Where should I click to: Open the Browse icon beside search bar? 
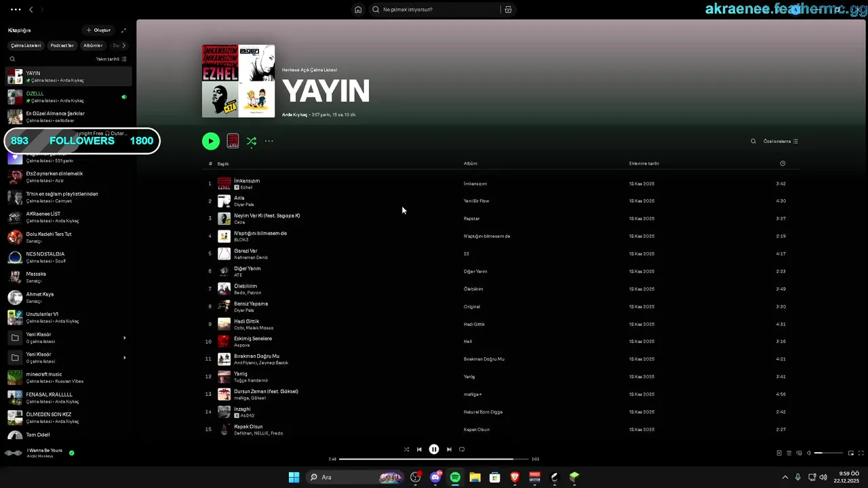tap(508, 9)
